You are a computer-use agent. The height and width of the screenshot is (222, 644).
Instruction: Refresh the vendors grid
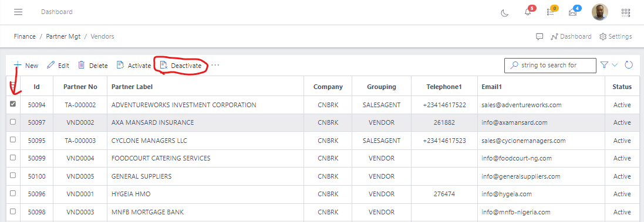[x=629, y=64]
